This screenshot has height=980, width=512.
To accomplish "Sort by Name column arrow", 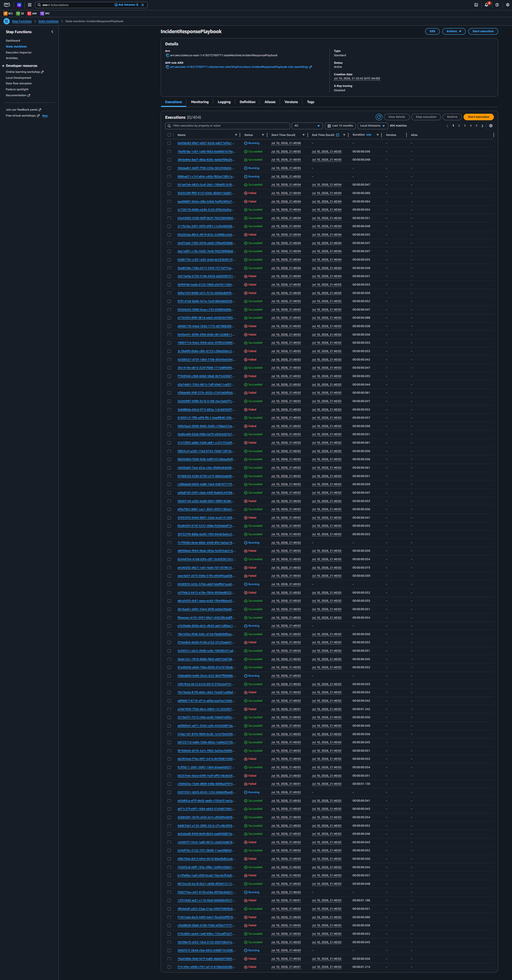I will (x=236, y=135).
